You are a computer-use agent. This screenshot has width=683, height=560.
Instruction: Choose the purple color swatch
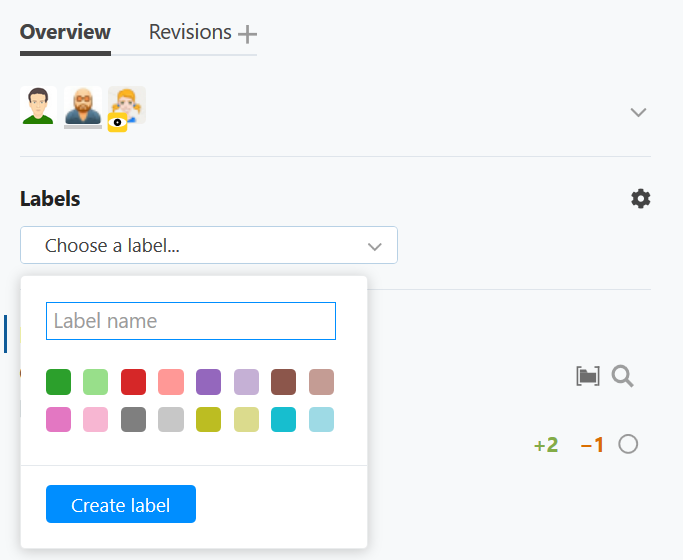tap(208, 382)
